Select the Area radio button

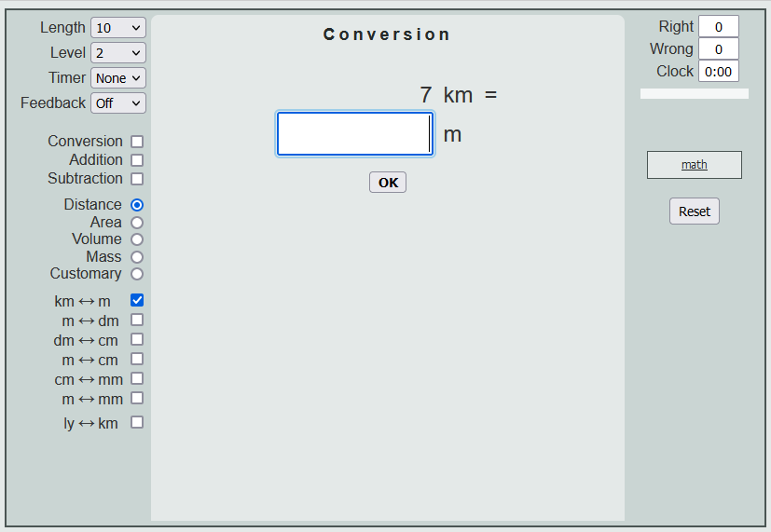137,223
